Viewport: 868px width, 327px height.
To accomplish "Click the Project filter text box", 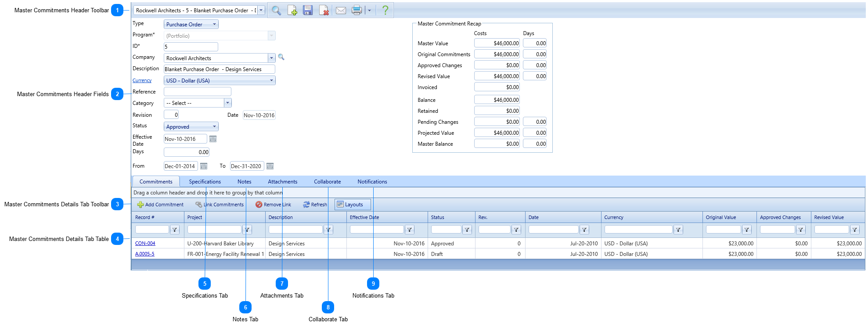I will point(214,230).
